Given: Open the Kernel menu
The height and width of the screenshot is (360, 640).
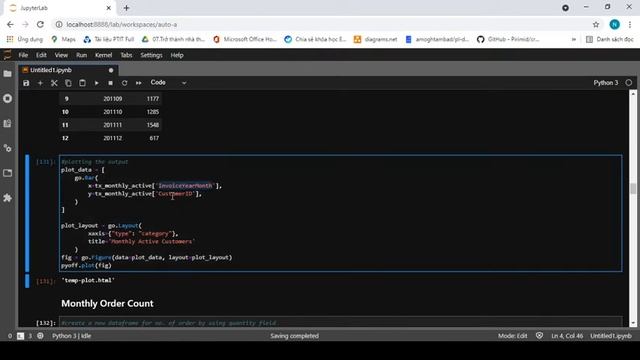Looking at the screenshot, I should (103, 55).
